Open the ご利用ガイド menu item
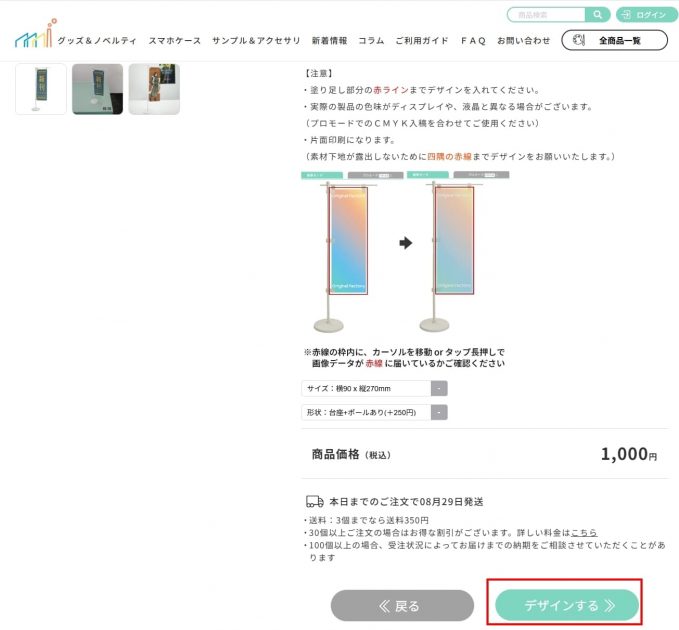The image size is (679, 630). [x=422, y=41]
